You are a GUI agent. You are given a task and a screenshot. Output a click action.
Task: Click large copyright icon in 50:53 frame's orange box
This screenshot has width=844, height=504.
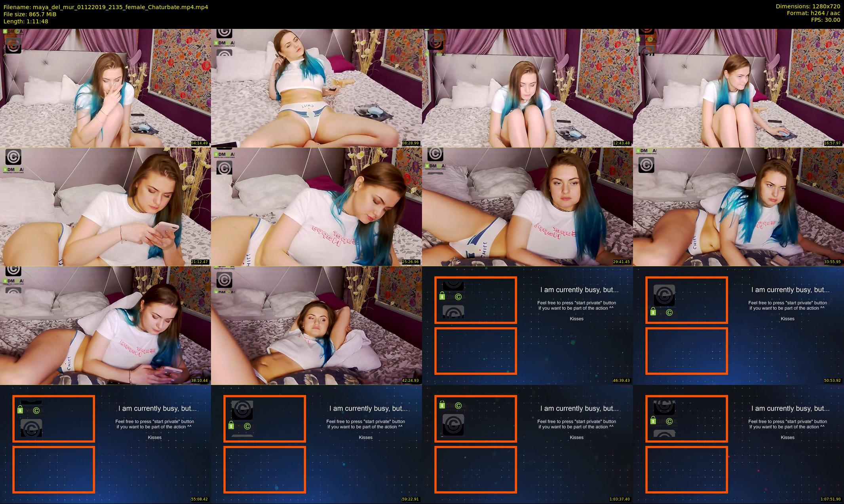click(664, 295)
